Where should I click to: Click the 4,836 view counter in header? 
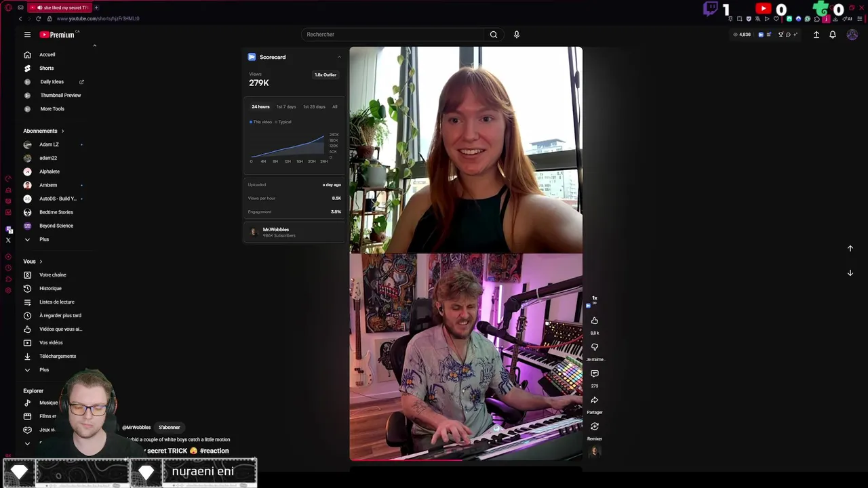[x=742, y=35]
